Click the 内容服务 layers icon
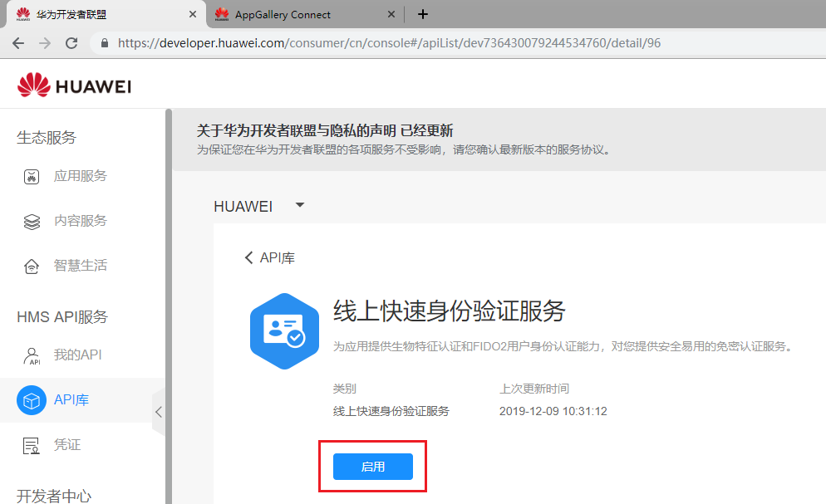 tap(32, 221)
